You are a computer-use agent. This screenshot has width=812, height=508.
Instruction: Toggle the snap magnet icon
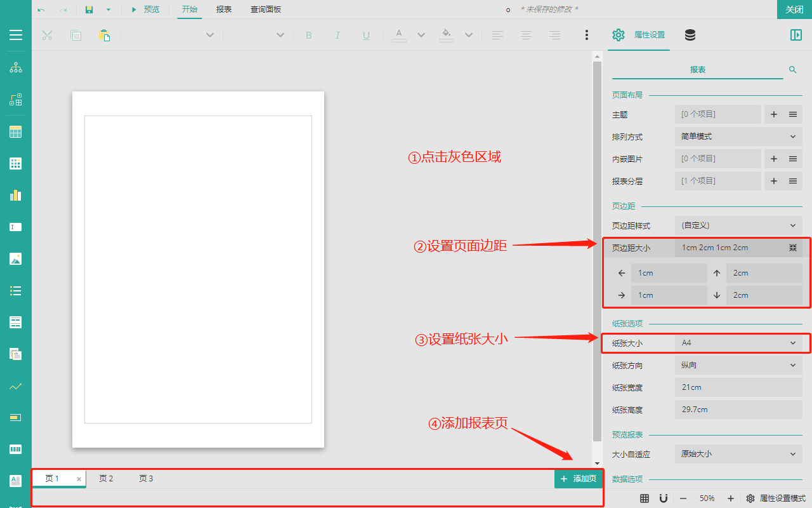coord(664,498)
